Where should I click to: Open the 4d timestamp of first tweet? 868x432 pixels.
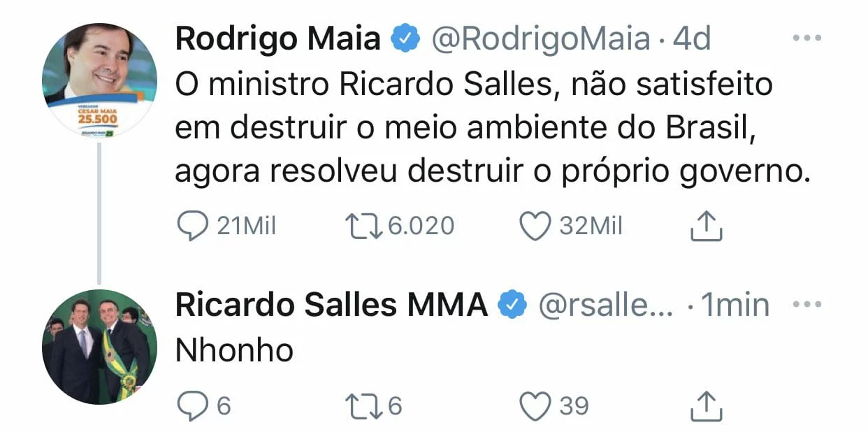(691, 39)
